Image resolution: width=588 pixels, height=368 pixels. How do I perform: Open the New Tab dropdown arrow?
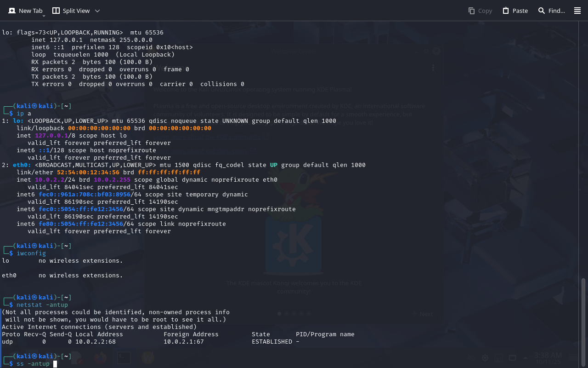pyautogui.click(x=44, y=16)
